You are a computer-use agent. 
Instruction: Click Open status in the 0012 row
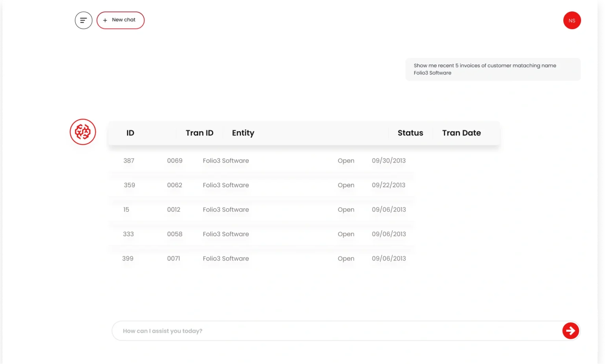[346, 210]
